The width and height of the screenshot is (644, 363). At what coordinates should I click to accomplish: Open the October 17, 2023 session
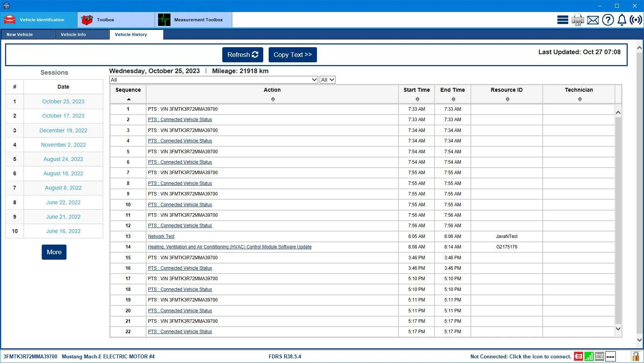[63, 116]
